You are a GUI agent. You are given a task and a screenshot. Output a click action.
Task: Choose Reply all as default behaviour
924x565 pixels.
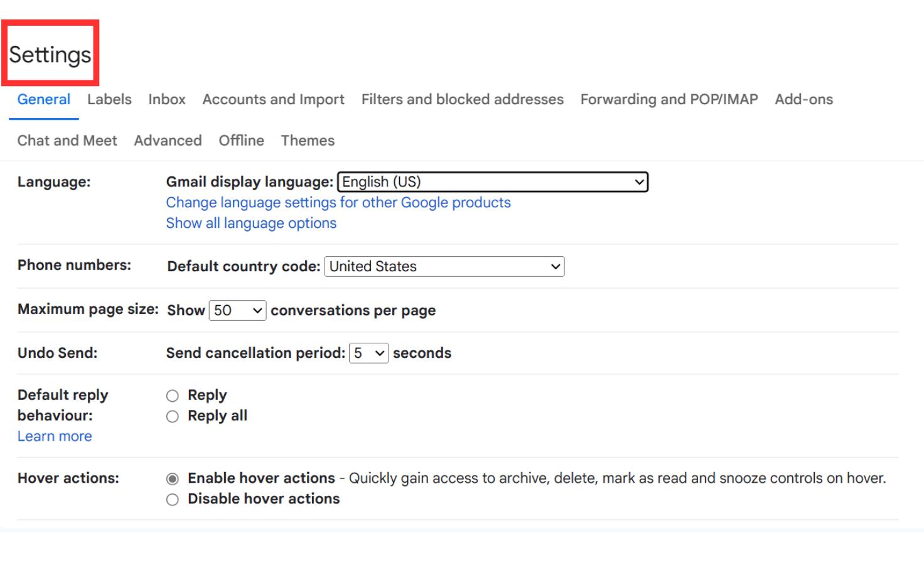pyautogui.click(x=173, y=416)
